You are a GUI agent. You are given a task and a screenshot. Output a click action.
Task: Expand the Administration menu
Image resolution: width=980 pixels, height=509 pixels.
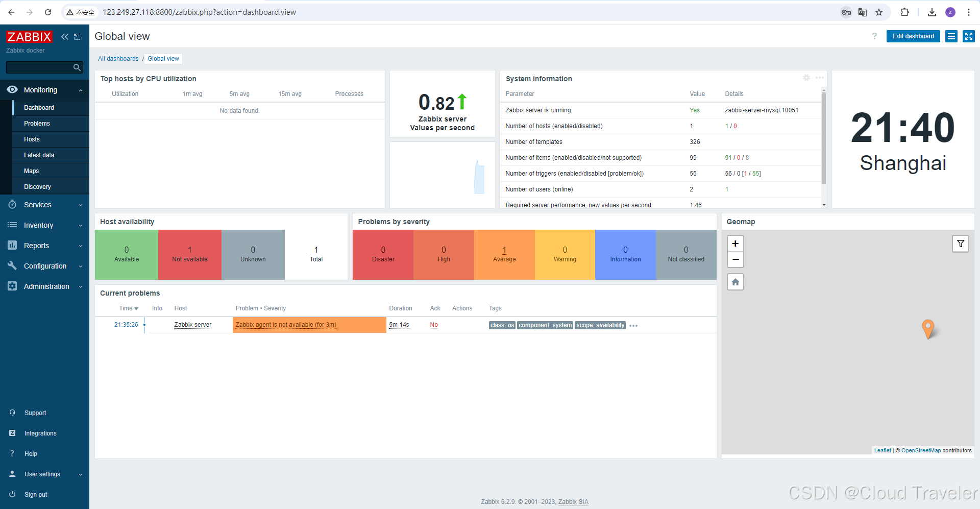44,286
